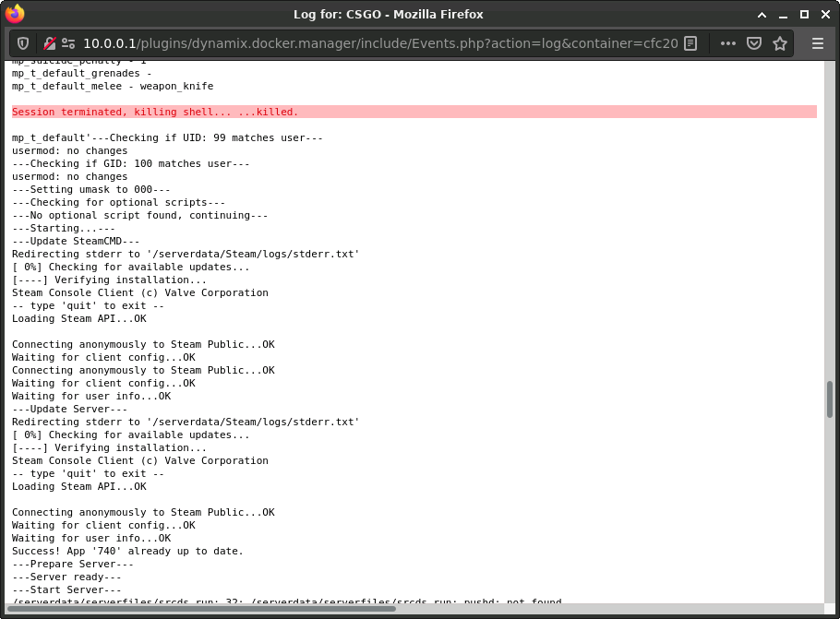The width and height of the screenshot is (840, 619).
Task: Open the insecure connection padlock info
Action: [49, 43]
